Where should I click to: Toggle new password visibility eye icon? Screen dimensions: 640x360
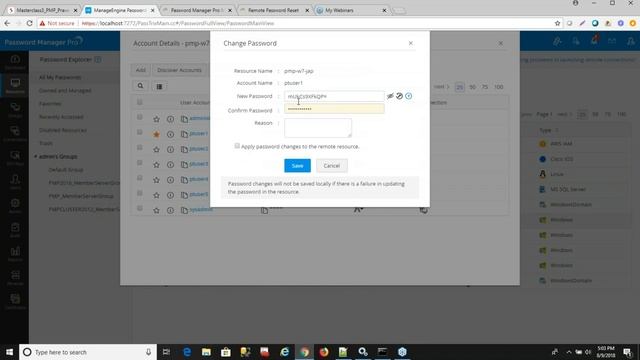390,96
